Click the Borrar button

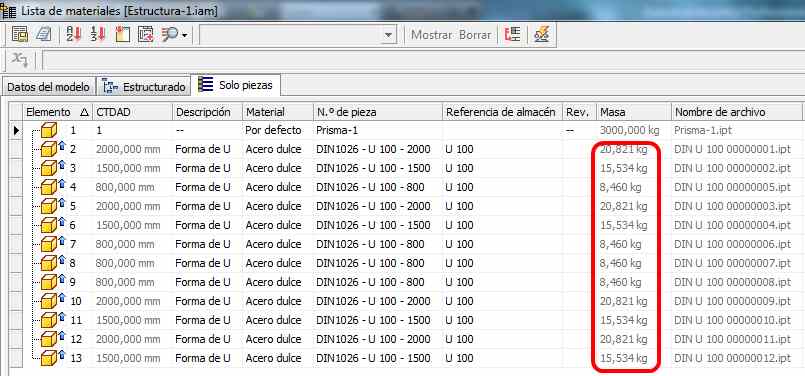coord(475,35)
